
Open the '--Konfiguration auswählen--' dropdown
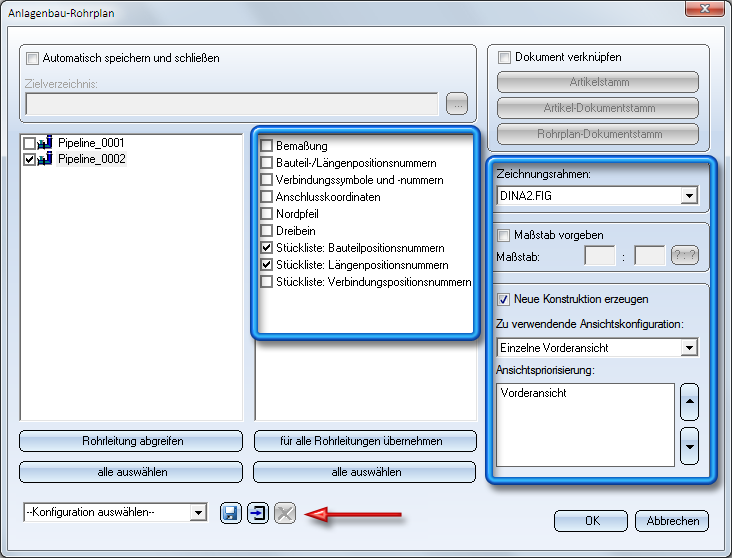click(198, 512)
